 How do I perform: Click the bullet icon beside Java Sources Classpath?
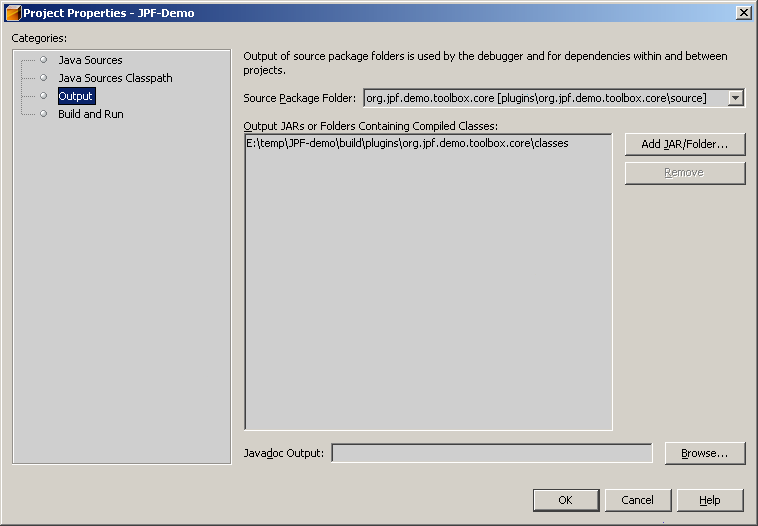pyautogui.click(x=44, y=77)
